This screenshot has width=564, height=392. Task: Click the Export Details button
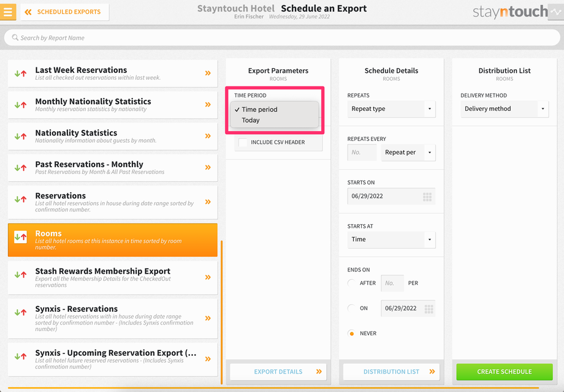[x=278, y=372]
